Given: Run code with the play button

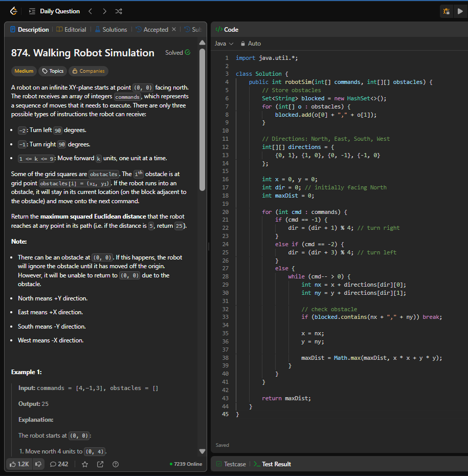Looking at the screenshot, I should [x=460, y=11].
